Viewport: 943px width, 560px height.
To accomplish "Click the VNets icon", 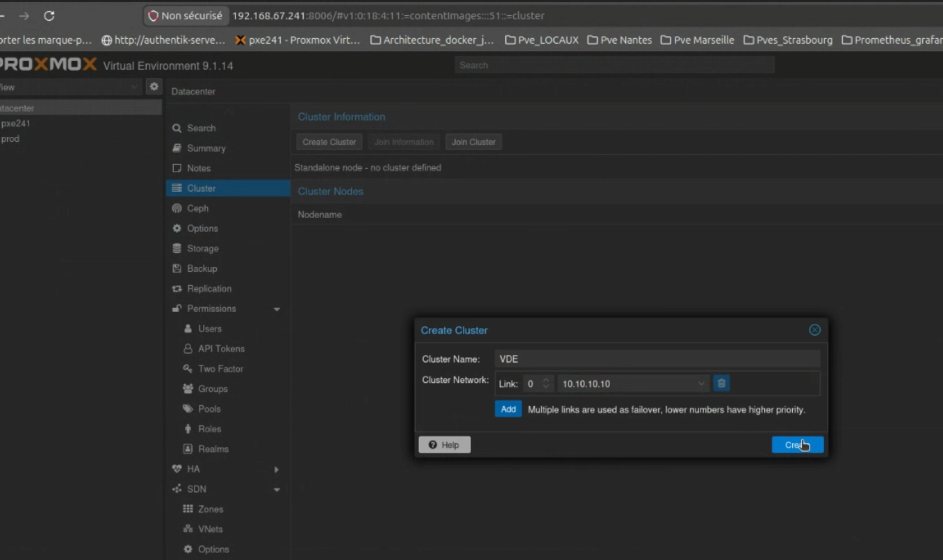I will tap(188, 529).
